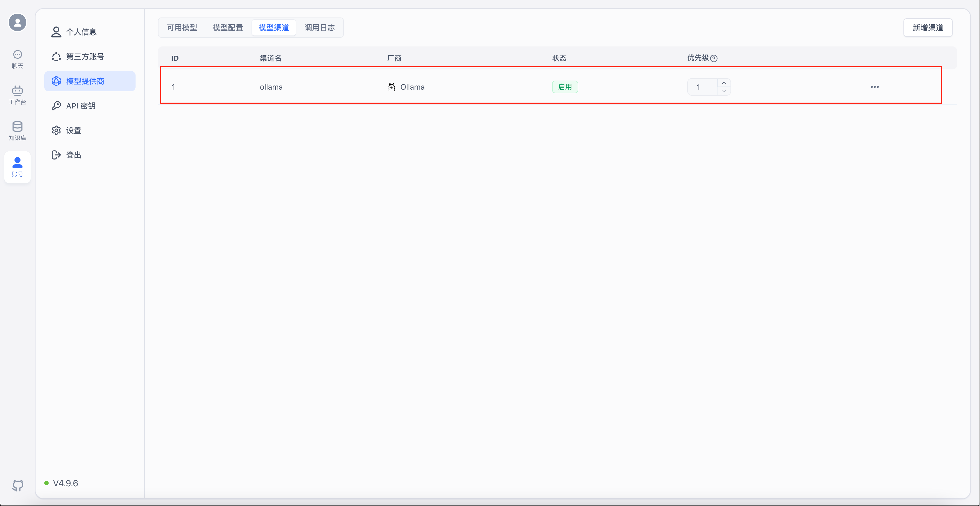Open the Workbench (工作台) robot icon

click(x=17, y=95)
